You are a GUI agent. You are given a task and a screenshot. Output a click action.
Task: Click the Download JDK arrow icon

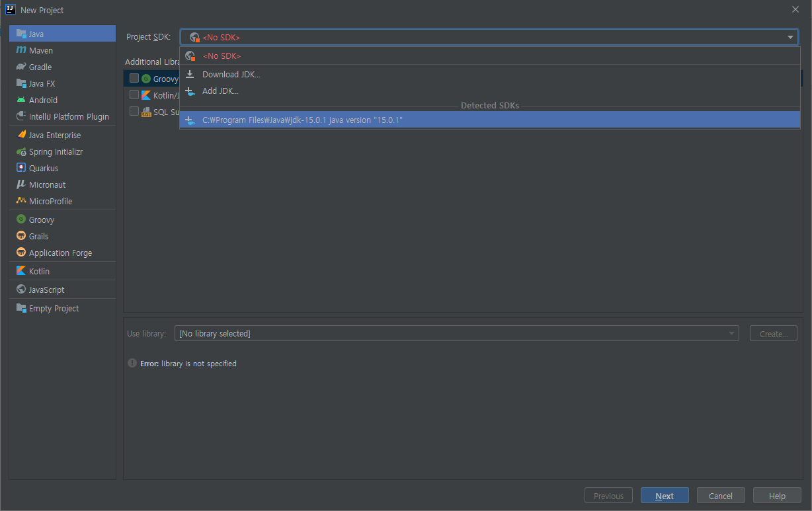[x=190, y=74]
